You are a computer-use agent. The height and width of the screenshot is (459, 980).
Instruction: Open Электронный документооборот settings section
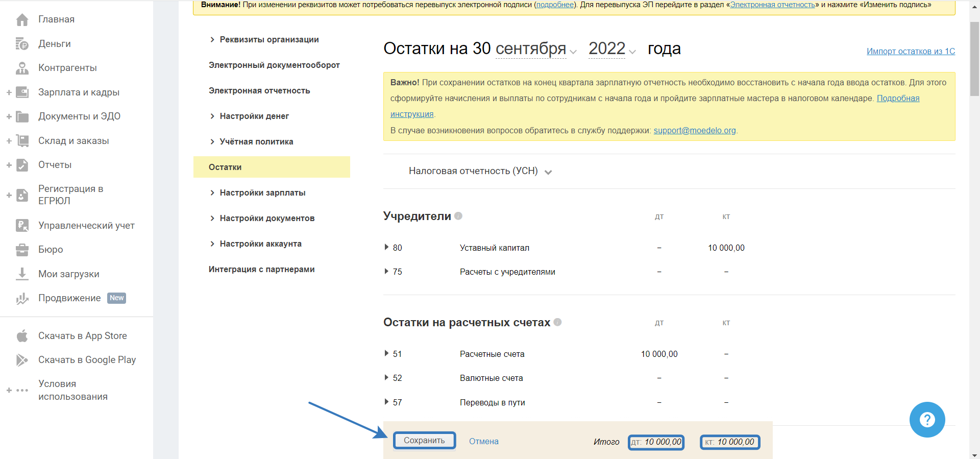click(274, 65)
